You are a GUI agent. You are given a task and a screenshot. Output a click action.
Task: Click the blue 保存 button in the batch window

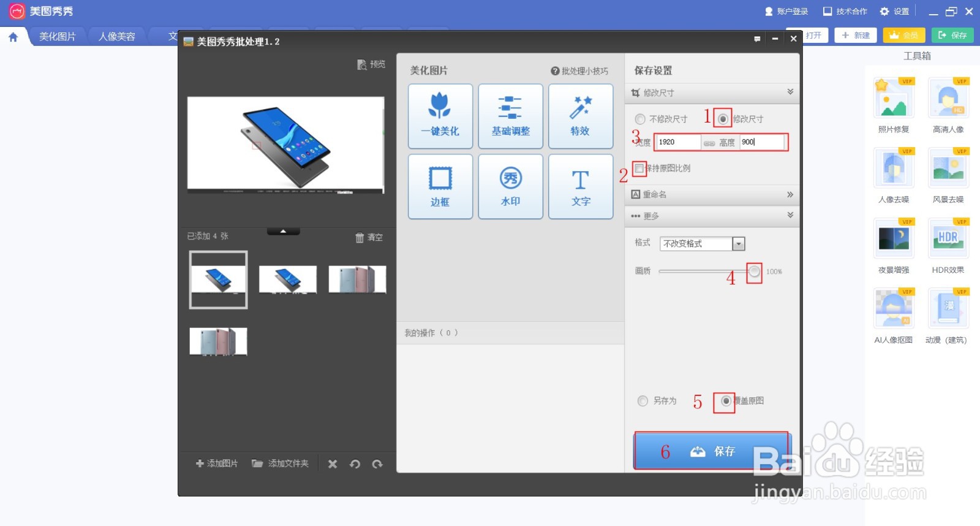pyautogui.click(x=712, y=451)
